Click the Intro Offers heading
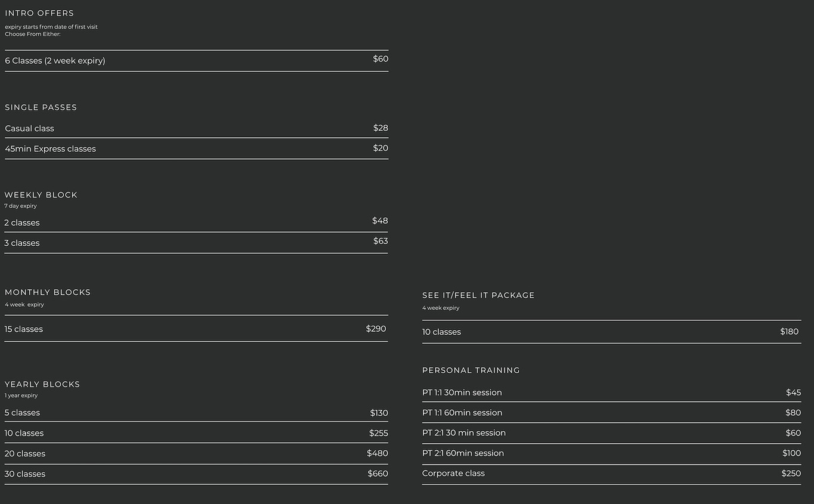 click(39, 13)
